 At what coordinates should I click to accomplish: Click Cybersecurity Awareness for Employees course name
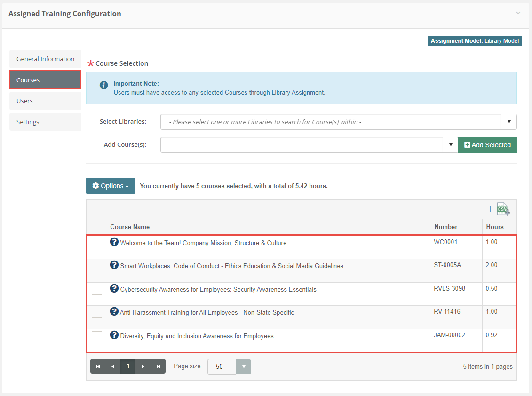pos(218,289)
